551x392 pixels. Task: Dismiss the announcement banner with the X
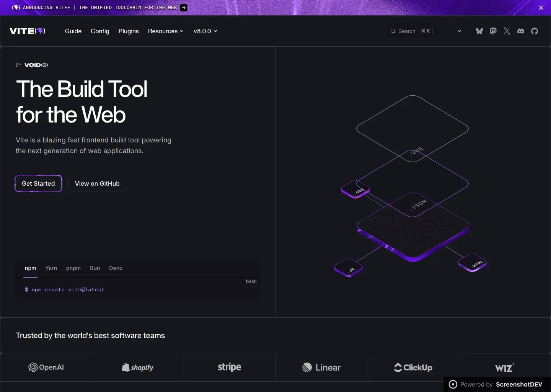click(x=541, y=8)
